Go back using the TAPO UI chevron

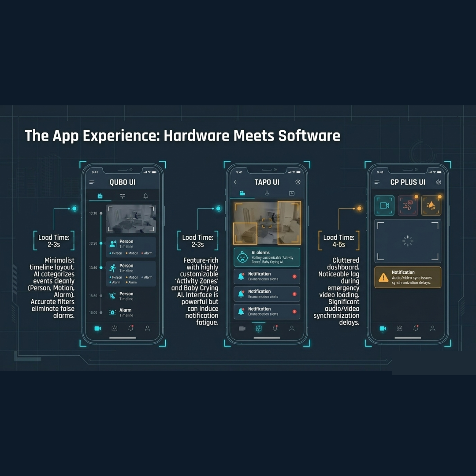click(x=235, y=182)
